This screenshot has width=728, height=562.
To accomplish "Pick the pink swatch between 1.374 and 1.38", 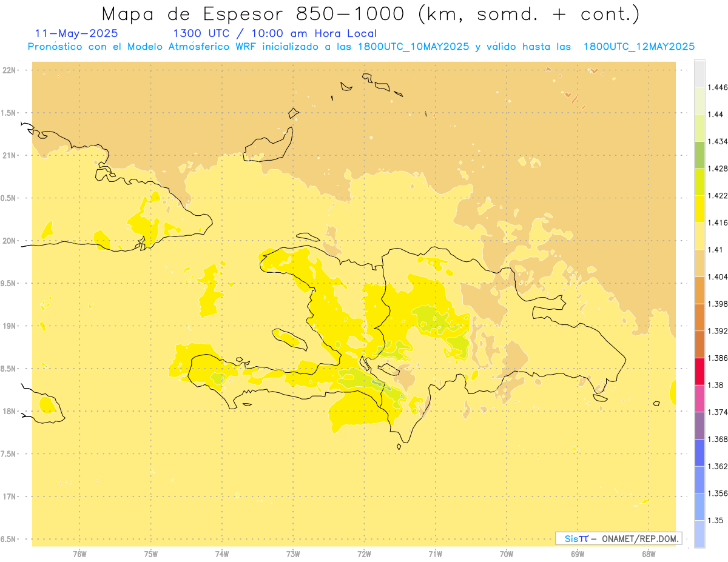I will click(x=699, y=398).
